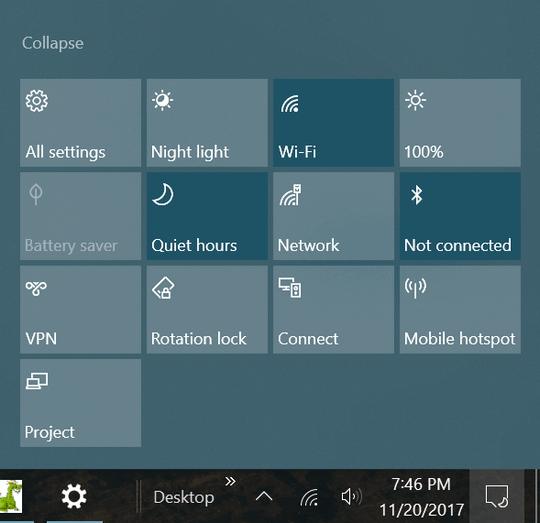Click the Battery saver tile
This screenshot has width=540, height=523.
(81, 216)
